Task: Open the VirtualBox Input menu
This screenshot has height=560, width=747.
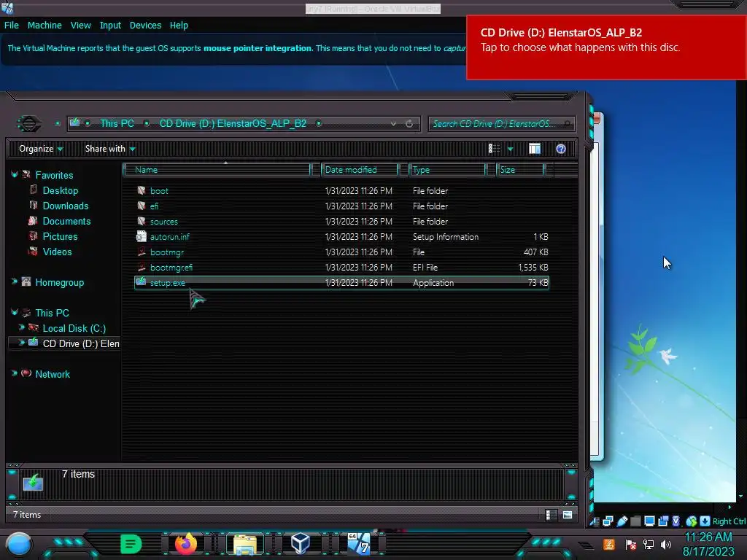Action: point(110,26)
